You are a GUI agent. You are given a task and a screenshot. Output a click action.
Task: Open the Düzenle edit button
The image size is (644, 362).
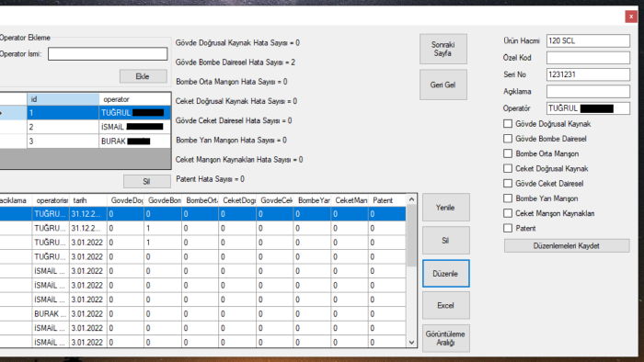click(445, 274)
